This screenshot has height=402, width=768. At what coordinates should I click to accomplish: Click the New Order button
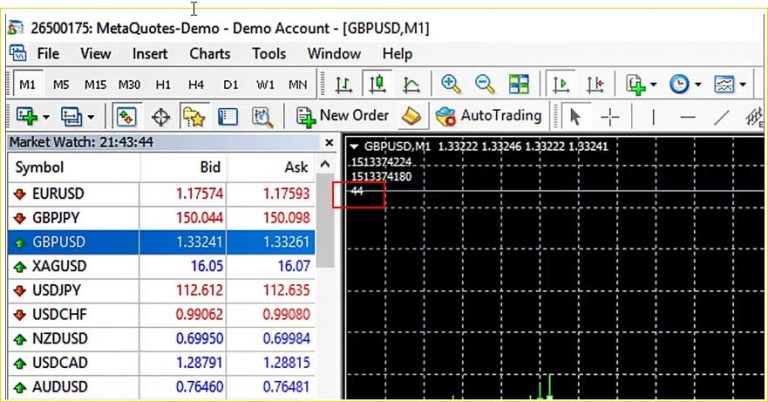pos(342,117)
